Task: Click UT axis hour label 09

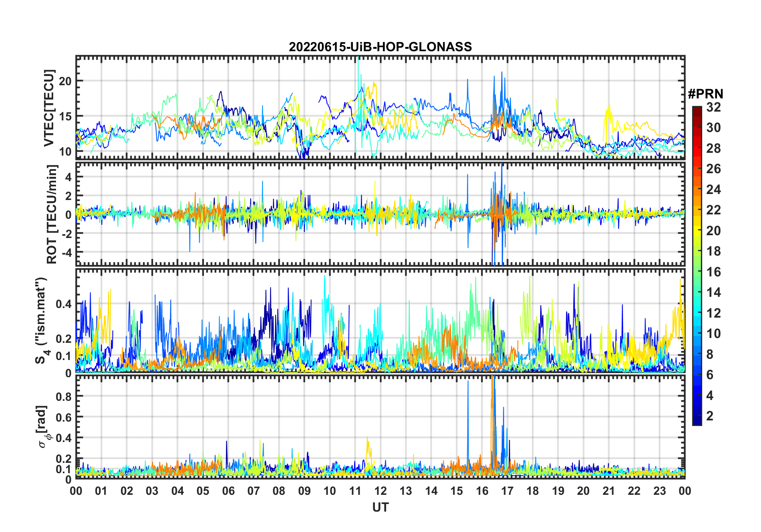Action: [304, 491]
